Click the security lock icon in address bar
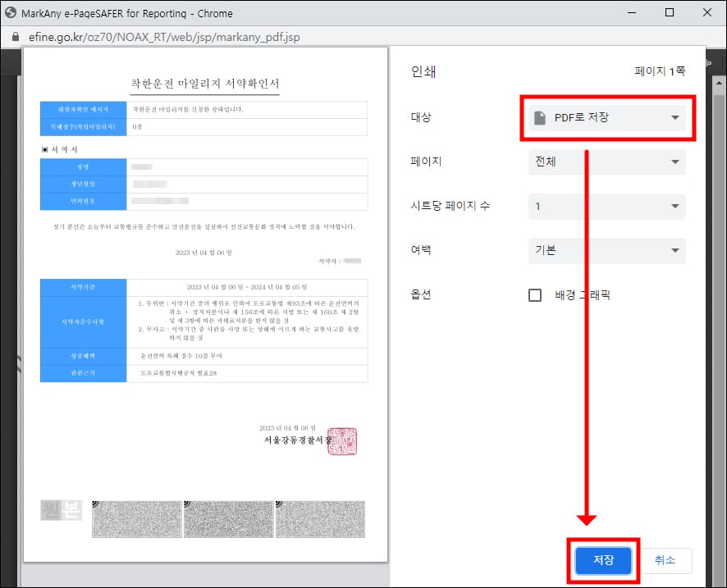This screenshot has height=588, width=727. [15, 37]
